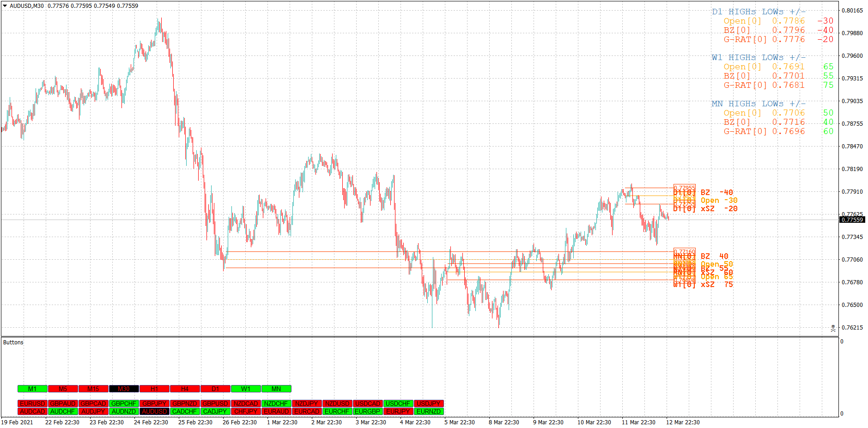The width and height of the screenshot is (868, 428).
Task: Show the USDCAD chart button
Action: [368, 404]
